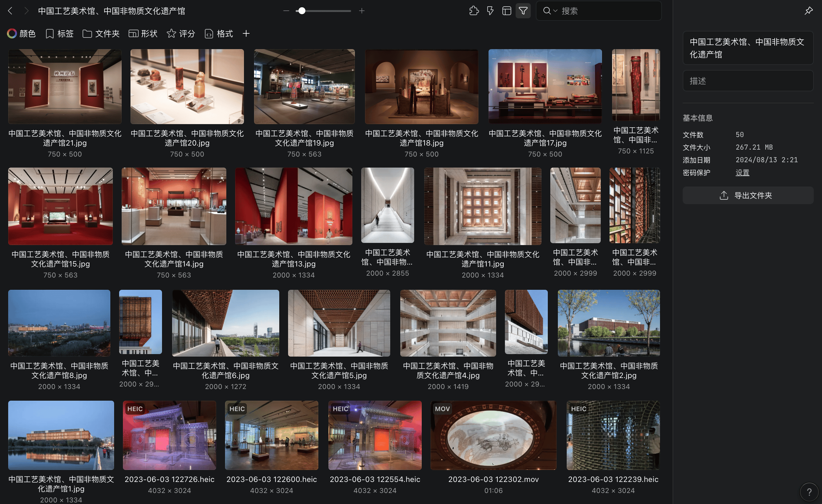Click the 导出文件夹 export button
The image size is (822, 504).
pyautogui.click(x=748, y=195)
